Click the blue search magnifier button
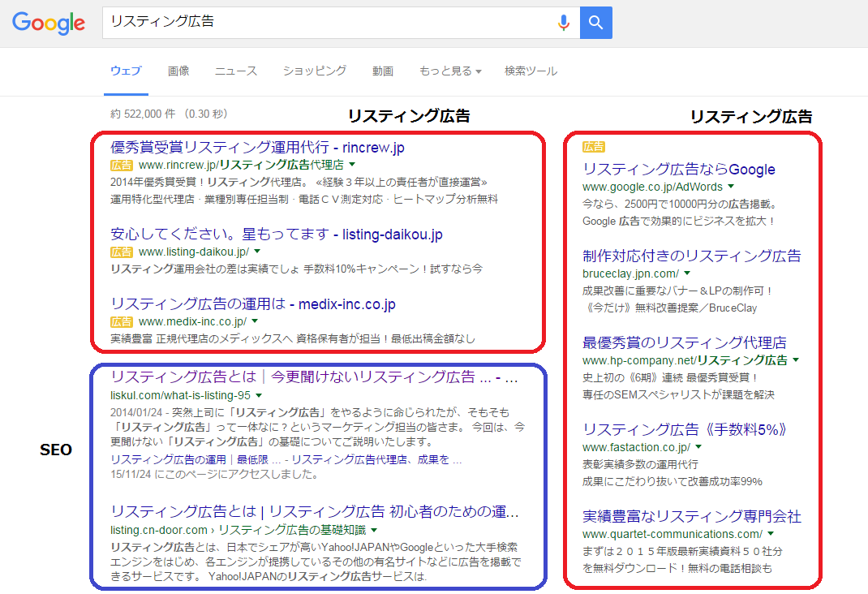868x594 pixels. 595,23
